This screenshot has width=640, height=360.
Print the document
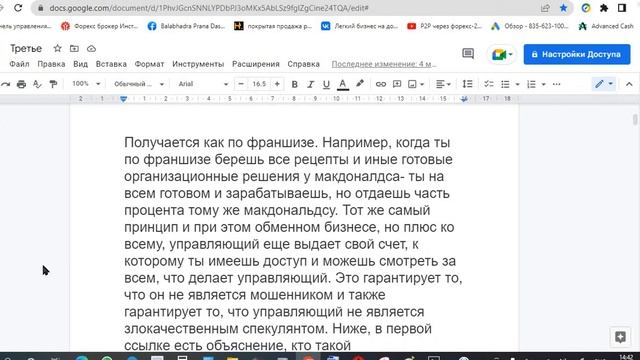[x=21, y=84]
